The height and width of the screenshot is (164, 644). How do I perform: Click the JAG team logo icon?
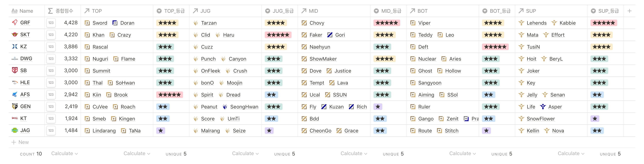coord(15,130)
